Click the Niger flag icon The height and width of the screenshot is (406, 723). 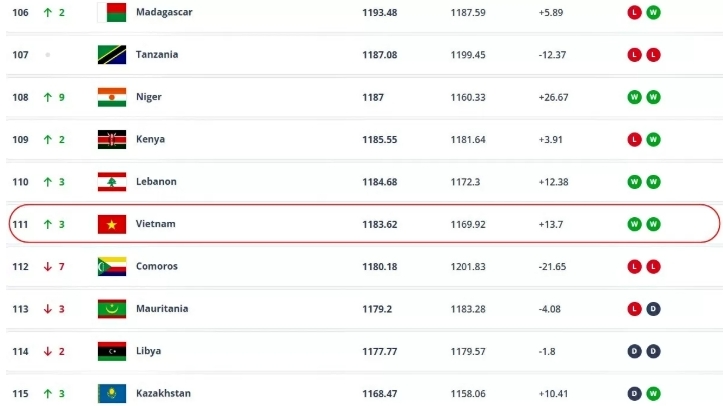click(x=110, y=97)
